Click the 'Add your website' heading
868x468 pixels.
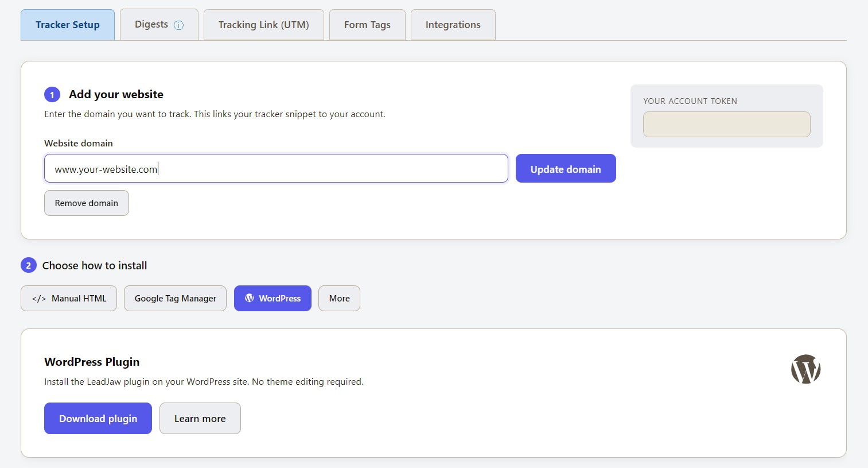point(116,94)
